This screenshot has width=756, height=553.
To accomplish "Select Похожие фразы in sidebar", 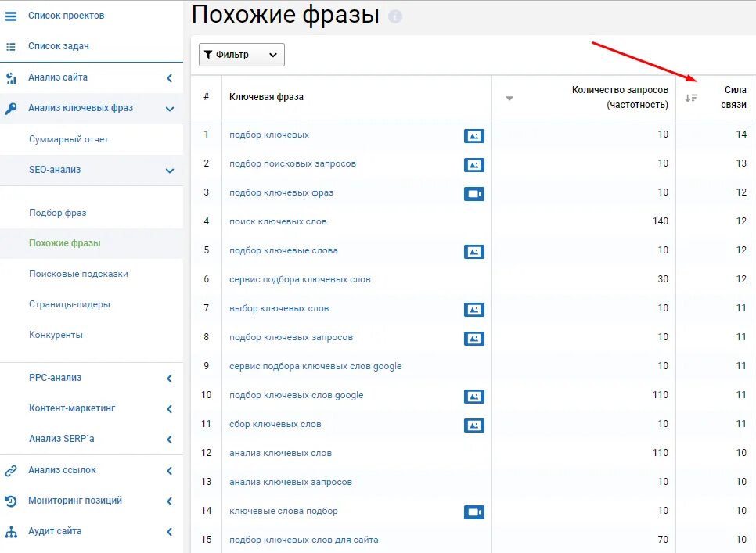I will (65, 243).
